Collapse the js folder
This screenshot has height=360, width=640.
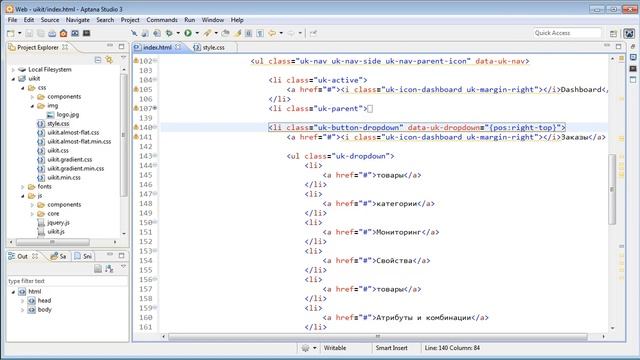pyautogui.click(x=23, y=196)
